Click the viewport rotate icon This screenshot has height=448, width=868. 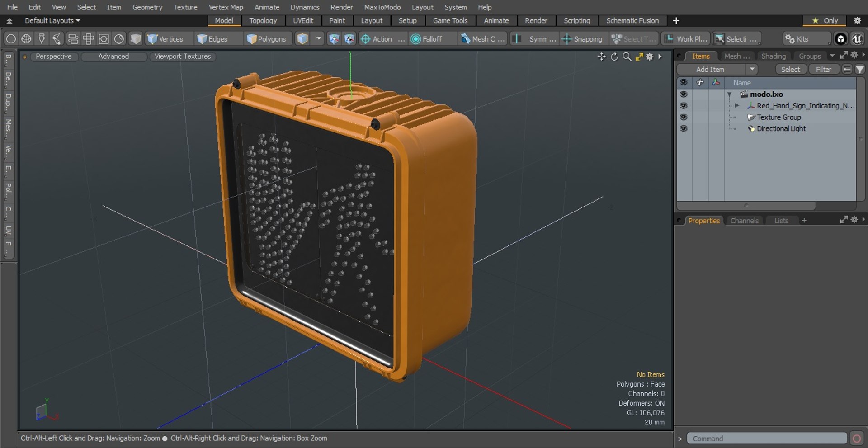[x=614, y=57]
